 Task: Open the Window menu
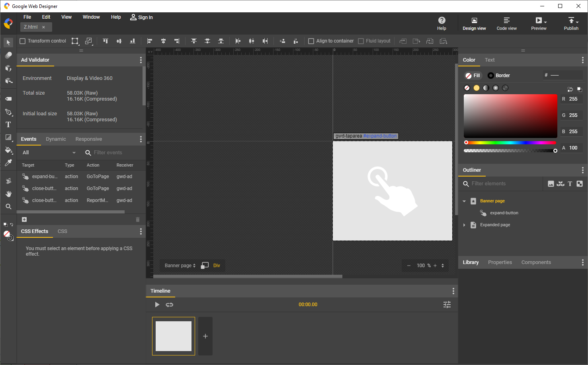point(91,17)
